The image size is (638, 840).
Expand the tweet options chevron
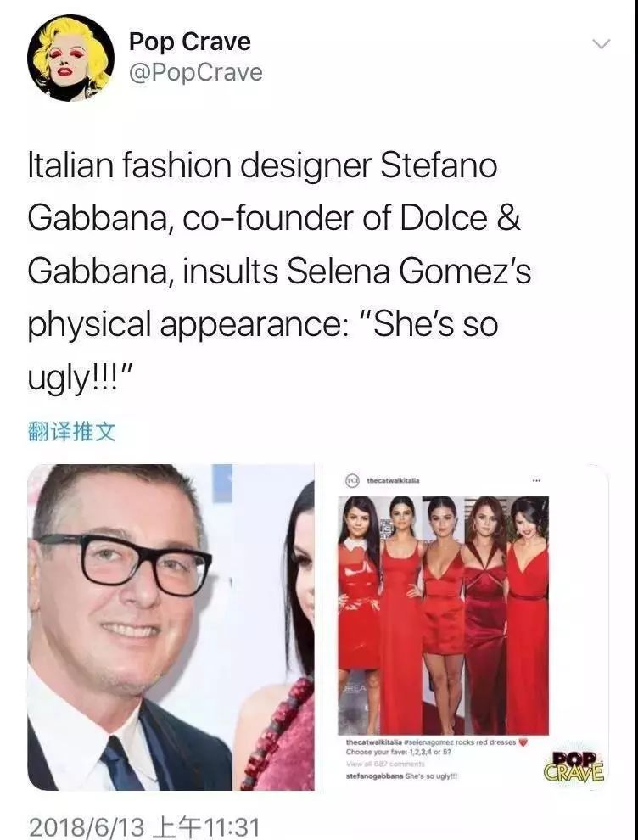click(x=602, y=44)
